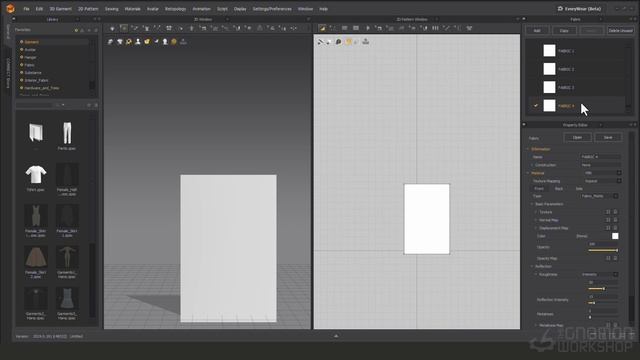Collapse the Information section
Image resolution: width=640 pixels, height=360 pixels.
(x=528, y=149)
